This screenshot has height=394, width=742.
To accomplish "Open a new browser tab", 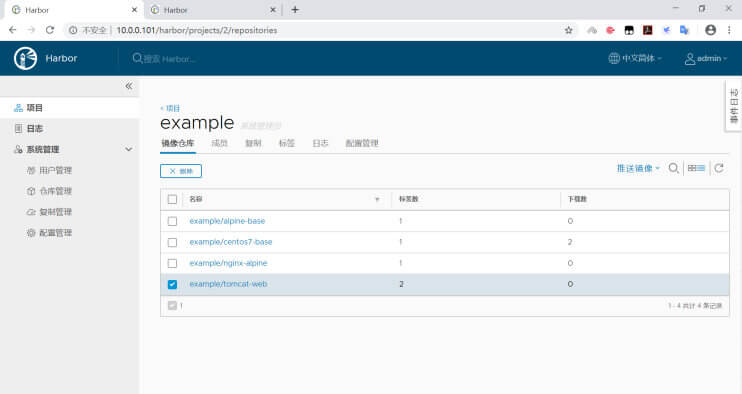I will (x=295, y=9).
